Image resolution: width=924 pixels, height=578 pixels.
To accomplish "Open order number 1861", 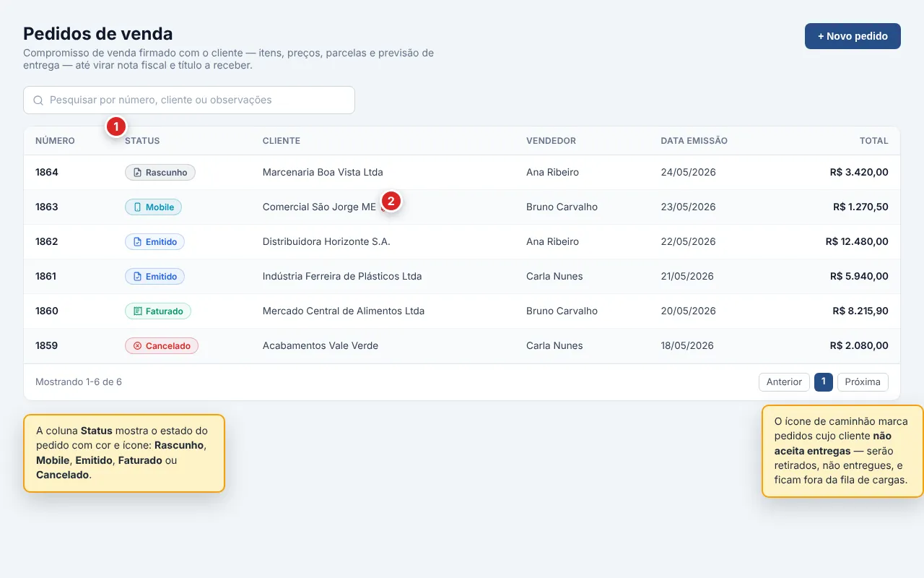I will point(47,277).
